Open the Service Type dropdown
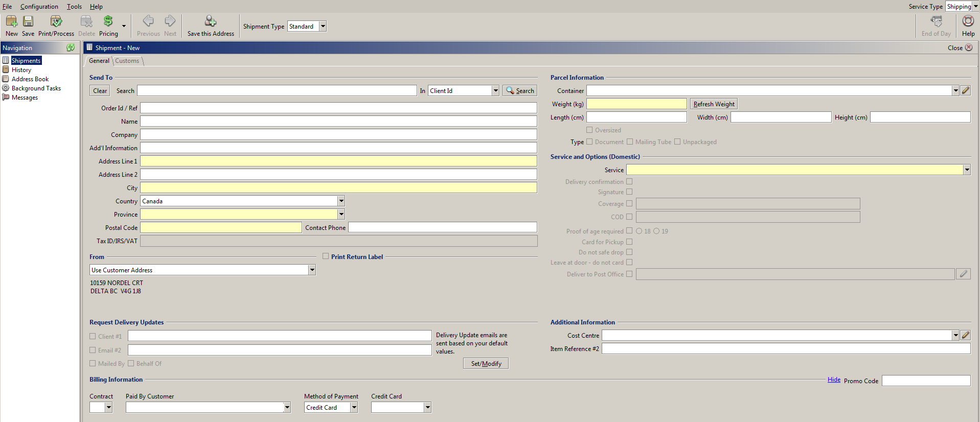 tap(975, 7)
